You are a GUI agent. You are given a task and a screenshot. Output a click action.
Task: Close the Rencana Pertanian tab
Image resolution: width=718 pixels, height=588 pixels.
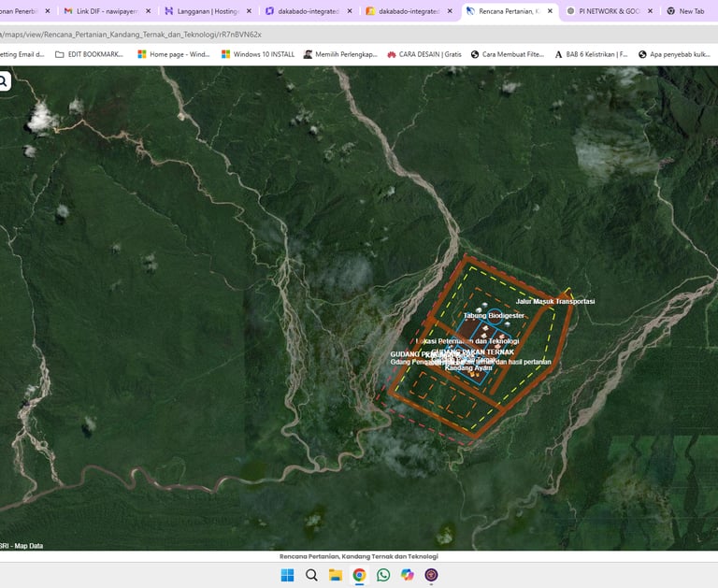click(x=550, y=11)
